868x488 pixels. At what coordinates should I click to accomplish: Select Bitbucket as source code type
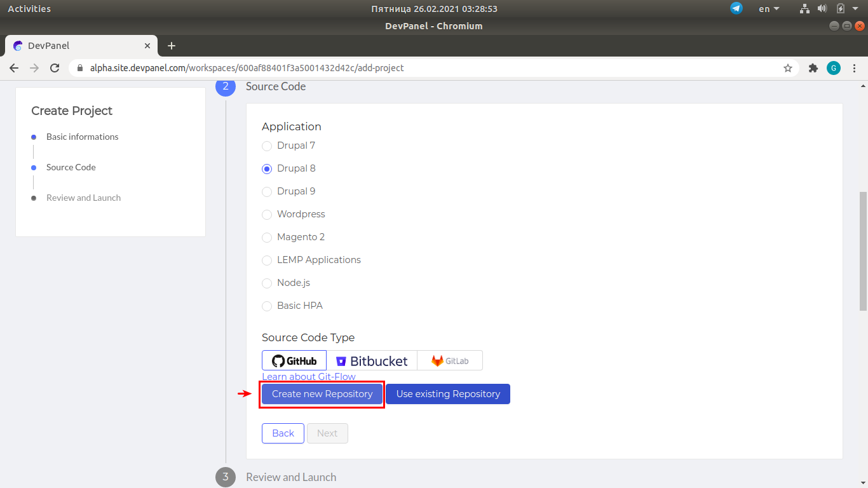coord(372,360)
